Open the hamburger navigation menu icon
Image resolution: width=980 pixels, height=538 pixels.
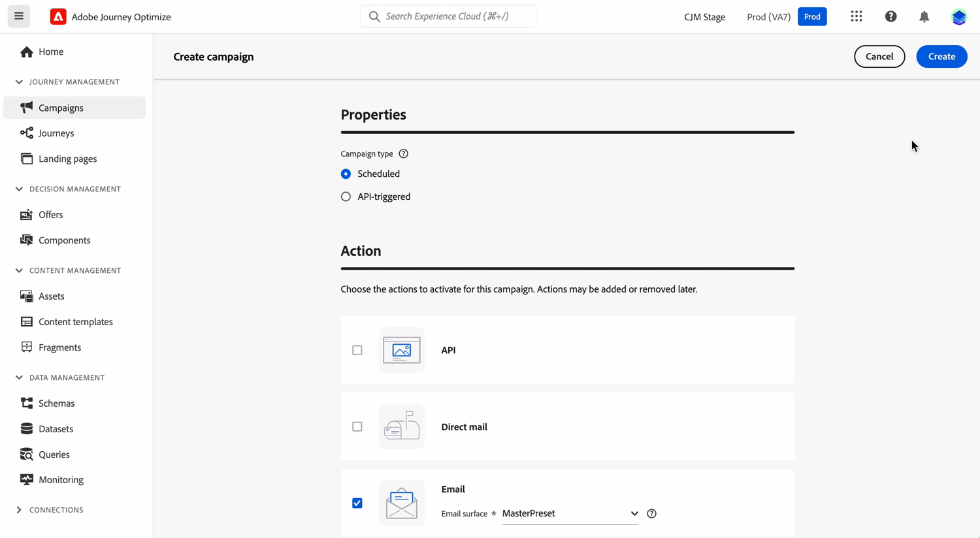click(x=19, y=16)
